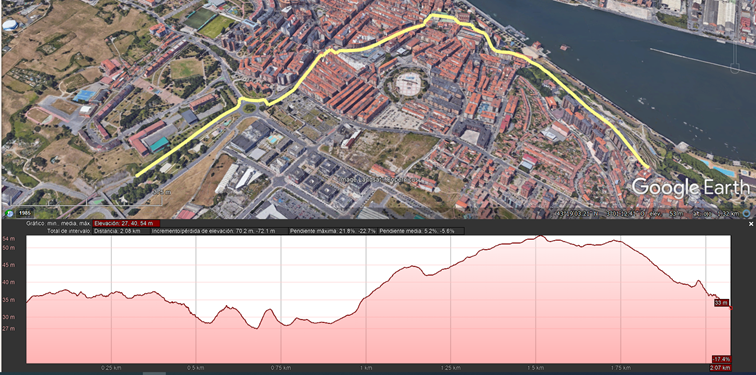Click the 33 m elevation cursor tag
Image resolution: width=756 pixels, height=375 pixels.
[721, 303]
